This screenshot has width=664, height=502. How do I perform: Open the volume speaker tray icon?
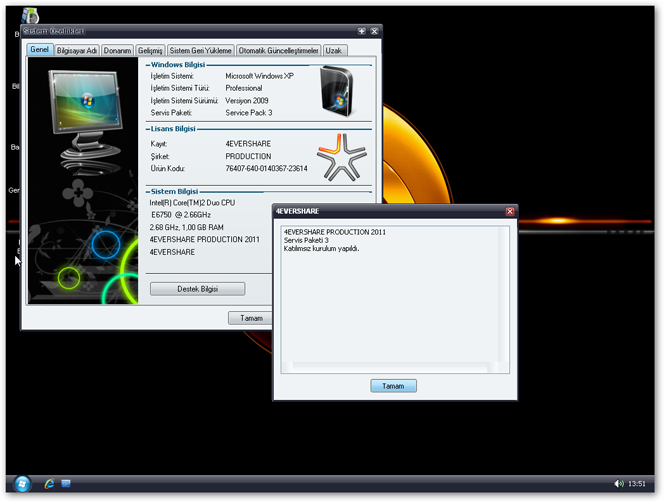[618, 483]
